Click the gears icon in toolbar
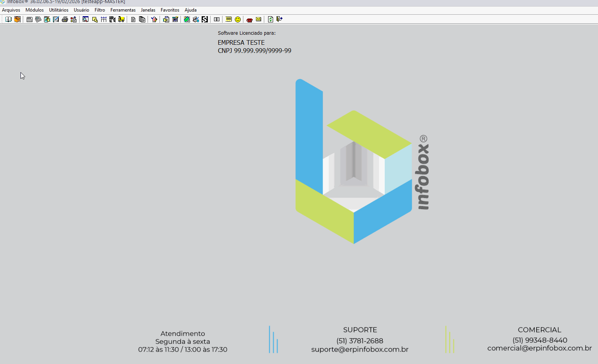 [112, 19]
